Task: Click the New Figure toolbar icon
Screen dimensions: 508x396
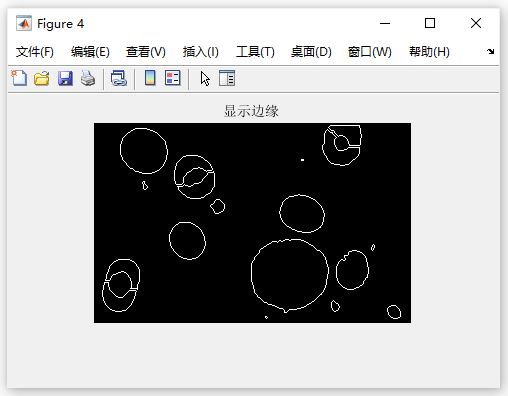Action: [x=19, y=78]
